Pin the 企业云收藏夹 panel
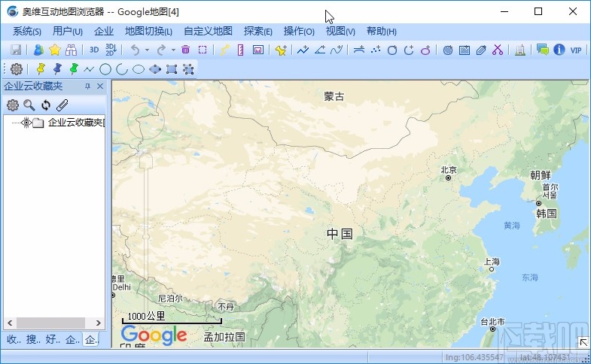Screen dimensions: 591x364 tap(87, 86)
